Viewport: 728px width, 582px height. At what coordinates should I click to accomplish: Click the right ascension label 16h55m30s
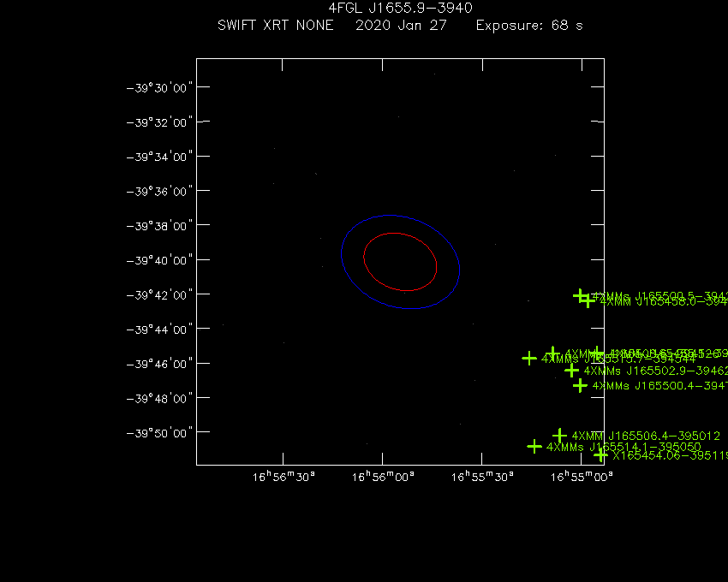[x=482, y=477]
